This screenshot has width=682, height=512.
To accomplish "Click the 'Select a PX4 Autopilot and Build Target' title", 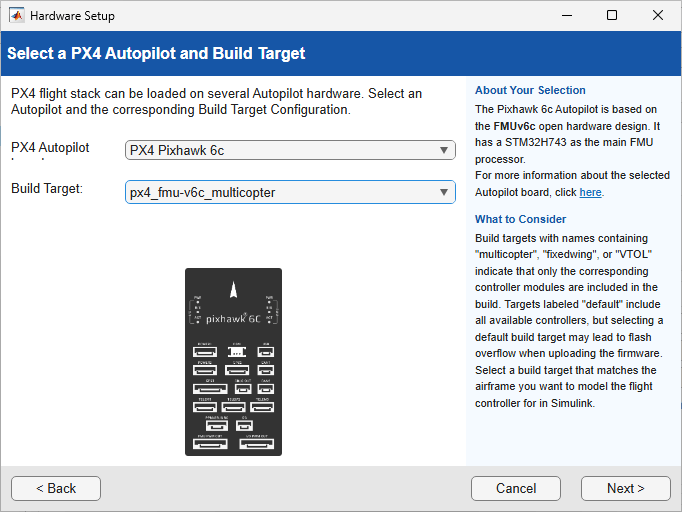I will click(156, 54).
